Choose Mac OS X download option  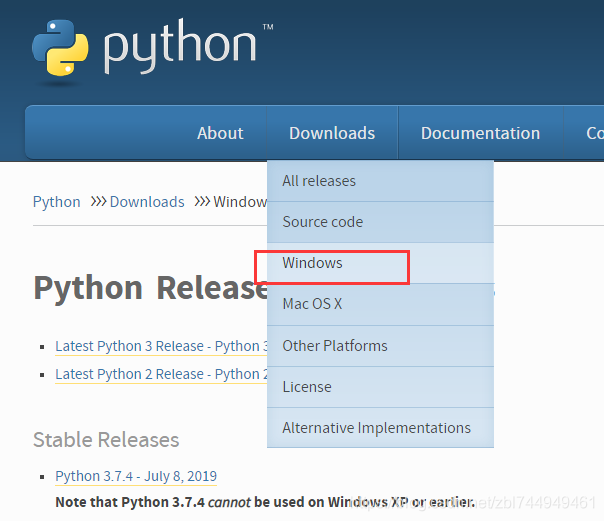[x=380, y=304]
